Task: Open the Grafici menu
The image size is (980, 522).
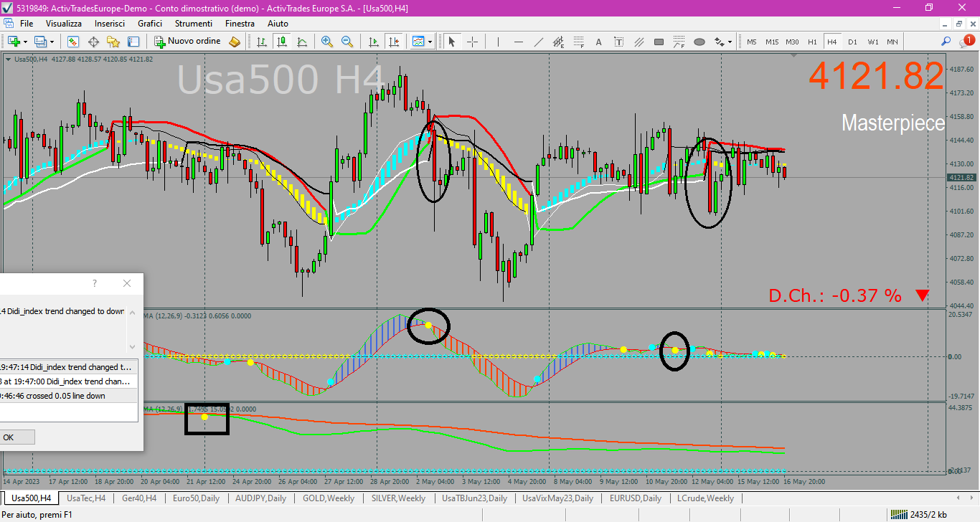Action: pos(150,24)
